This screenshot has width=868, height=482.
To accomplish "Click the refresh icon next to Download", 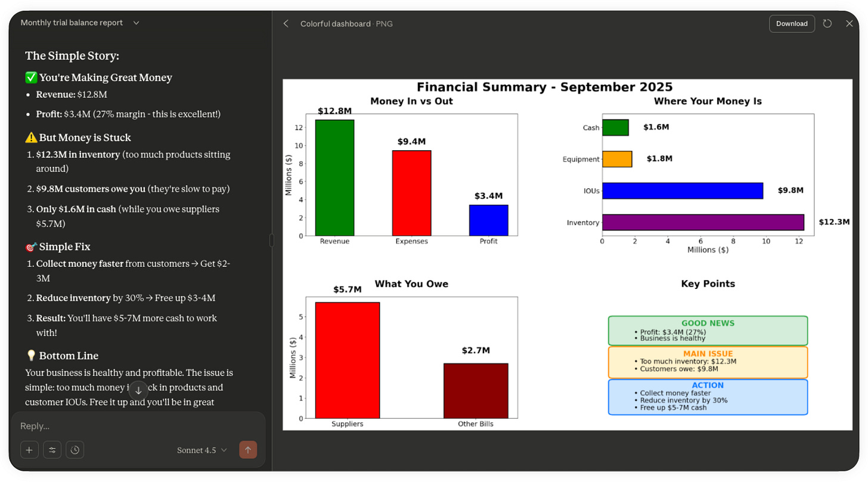I will click(x=827, y=24).
